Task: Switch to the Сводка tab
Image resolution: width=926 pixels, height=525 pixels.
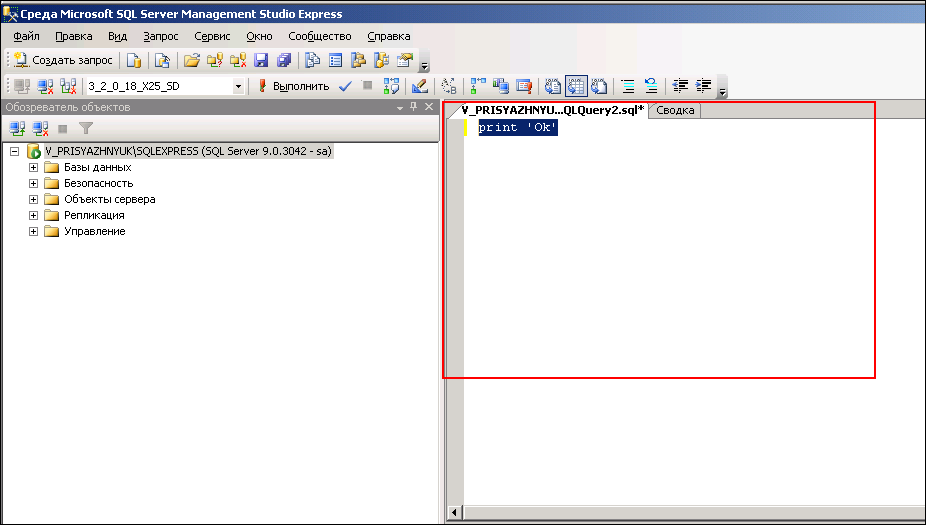Action: tap(675, 110)
